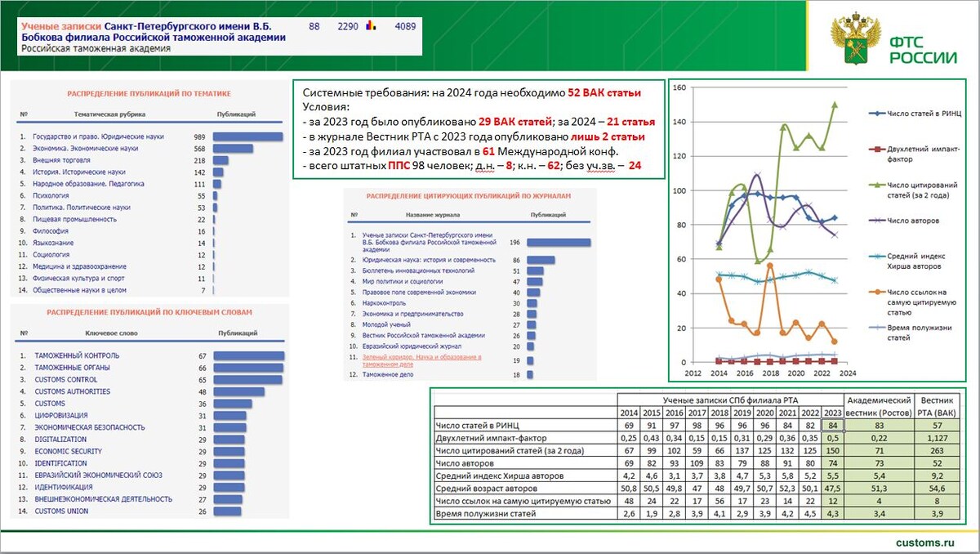Image resolution: width=980 pixels, height=554 pixels.
Task: Select journal 'Бюллетень инновационных технологий'
Action: tap(418, 270)
